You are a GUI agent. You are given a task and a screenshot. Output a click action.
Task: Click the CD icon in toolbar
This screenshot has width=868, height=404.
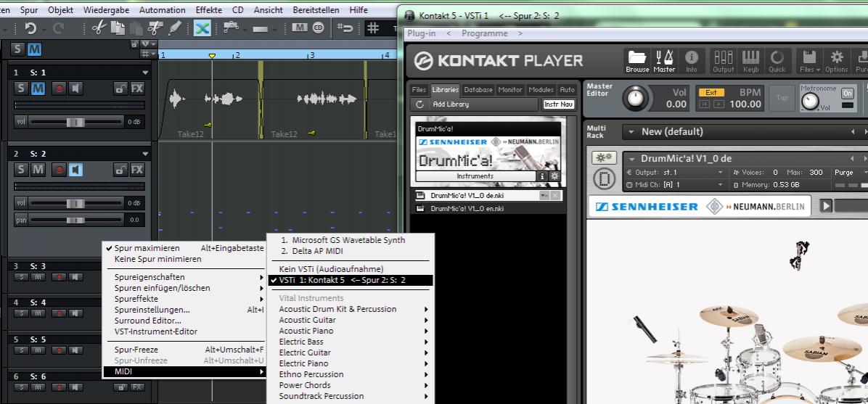click(319, 28)
